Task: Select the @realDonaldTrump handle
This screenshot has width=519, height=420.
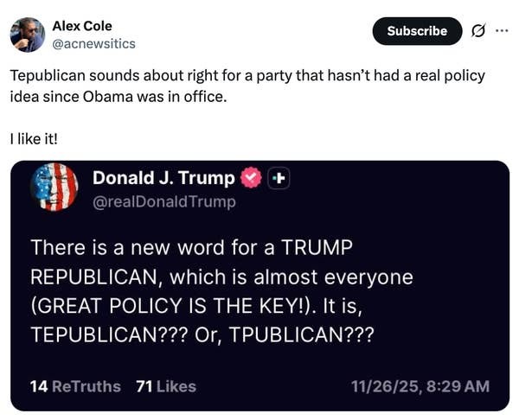Action: pyautogui.click(x=163, y=201)
